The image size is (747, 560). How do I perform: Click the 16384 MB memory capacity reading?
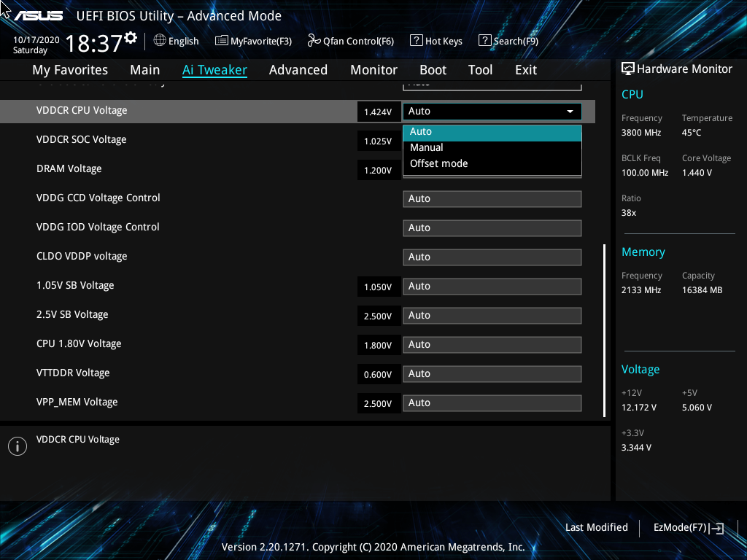pos(703,290)
